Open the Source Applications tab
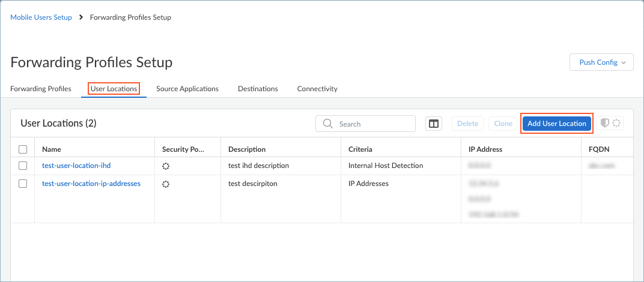This screenshot has width=644, height=282. (x=187, y=89)
